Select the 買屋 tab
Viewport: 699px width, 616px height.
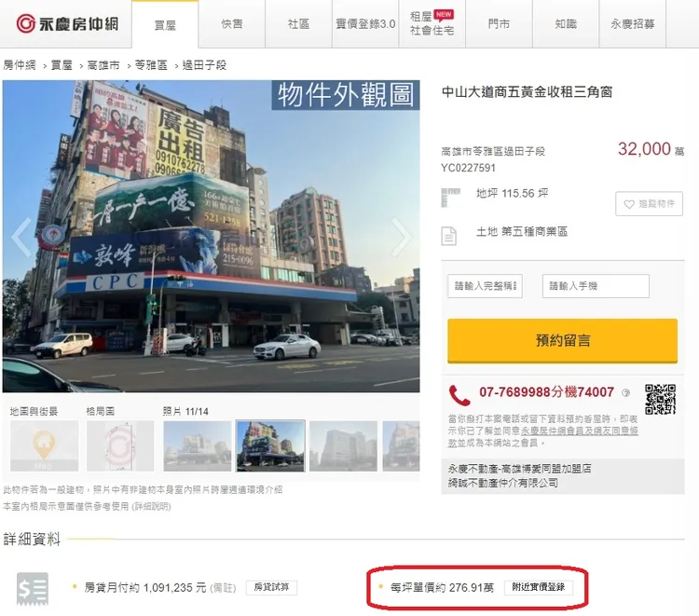[x=165, y=25]
